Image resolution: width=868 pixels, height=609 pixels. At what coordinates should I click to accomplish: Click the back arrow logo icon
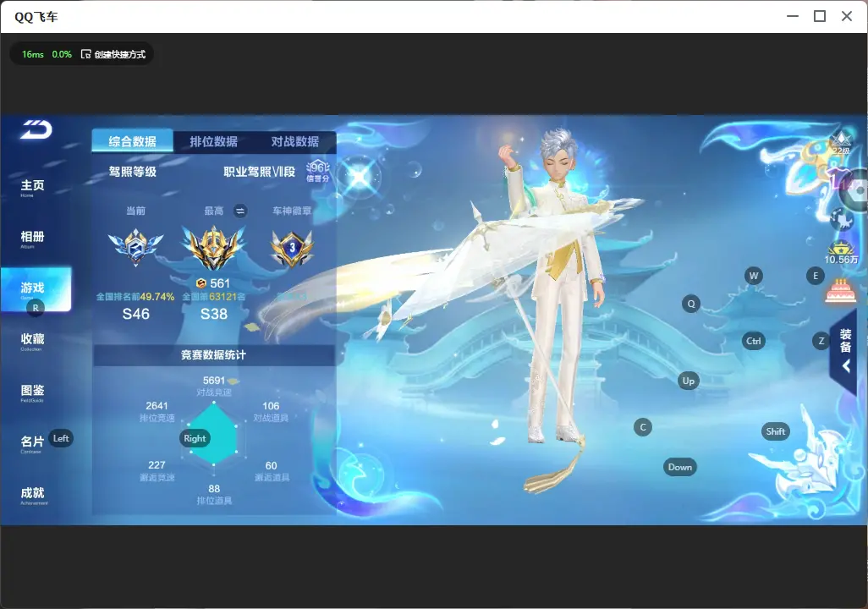point(36,130)
